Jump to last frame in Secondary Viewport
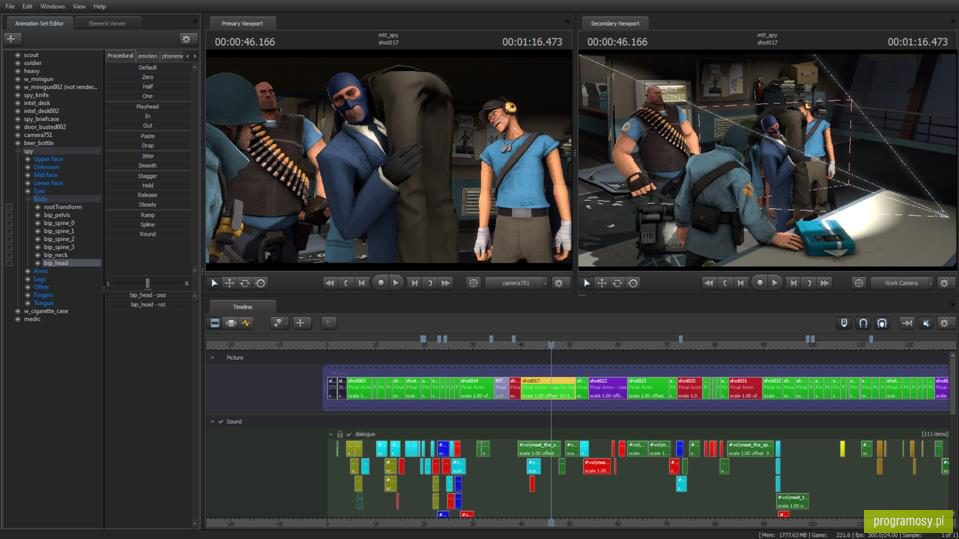Image resolution: width=959 pixels, height=539 pixels. pos(825,283)
